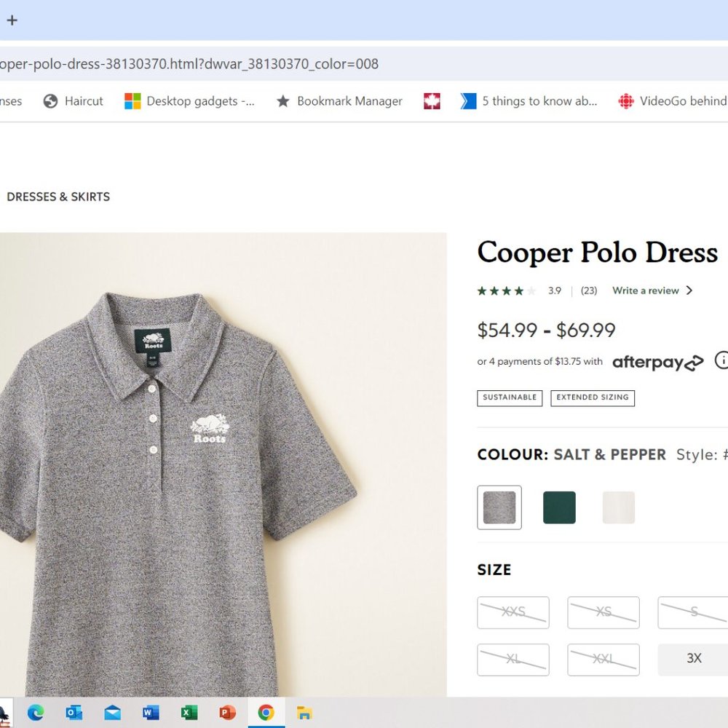Image resolution: width=728 pixels, height=728 pixels.
Task: Open the afterpay info icon
Action: point(721,360)
